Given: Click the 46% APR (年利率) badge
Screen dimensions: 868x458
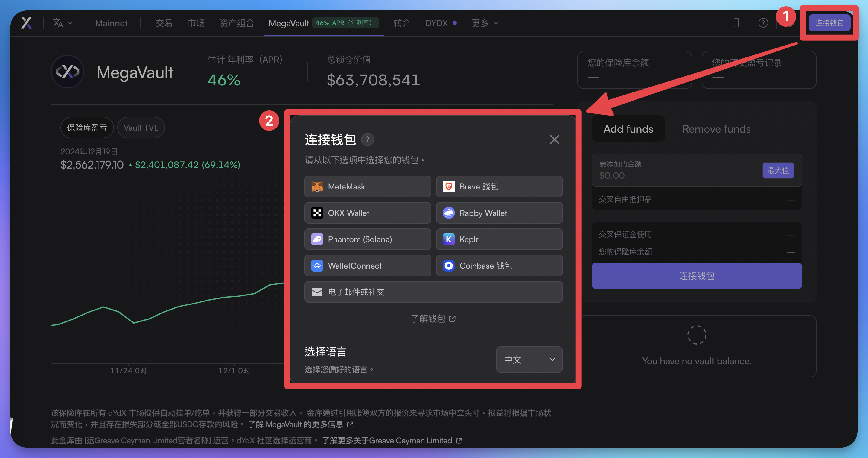Looking at the screenshot, I should coord(345,23).
